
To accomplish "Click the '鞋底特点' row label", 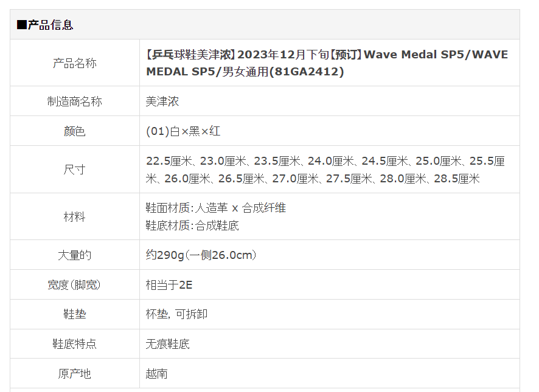I will pyautogui.click(x=75, y=344).
